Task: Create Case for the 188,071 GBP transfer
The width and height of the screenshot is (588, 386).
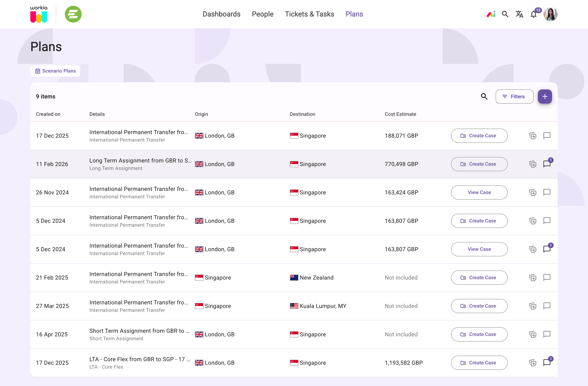Action: coord(479,136)
